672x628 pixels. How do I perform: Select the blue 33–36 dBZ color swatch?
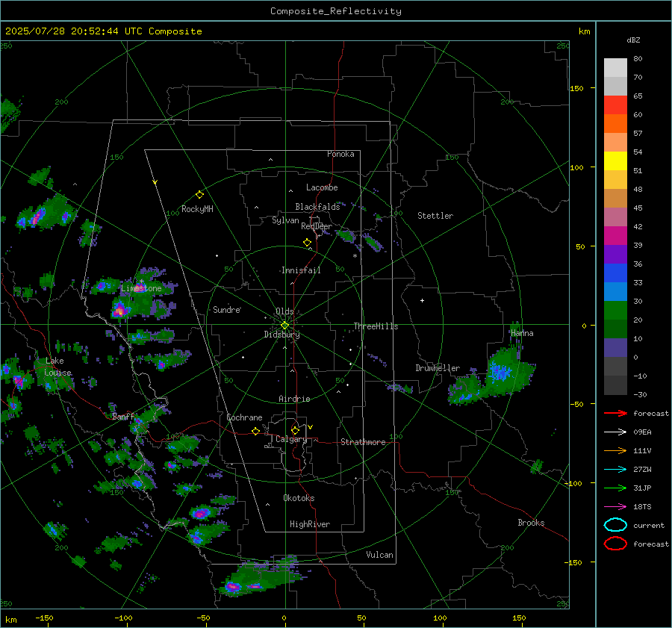615,273
